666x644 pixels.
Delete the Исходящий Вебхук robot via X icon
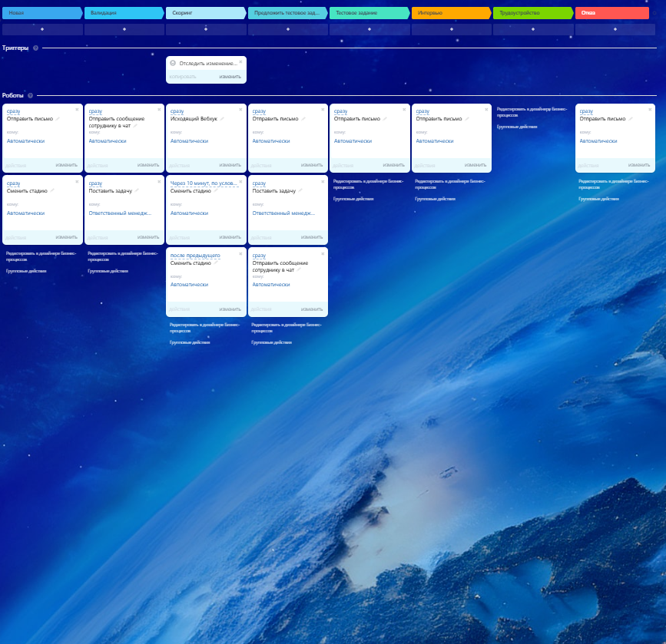tap(240, 109)
